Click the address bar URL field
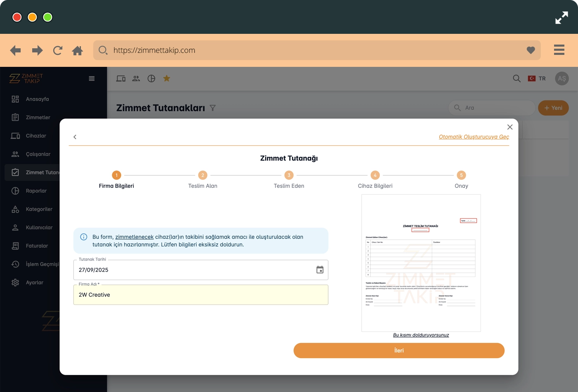The height and width of the screenshot is (392, 578). pos(317,50)
